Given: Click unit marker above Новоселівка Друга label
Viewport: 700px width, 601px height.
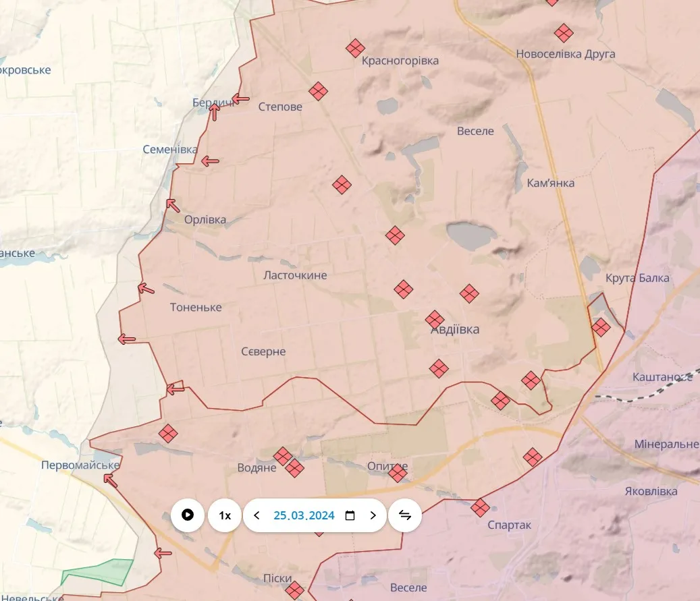Looking at the screenshot, I should [x=563, y=32].
